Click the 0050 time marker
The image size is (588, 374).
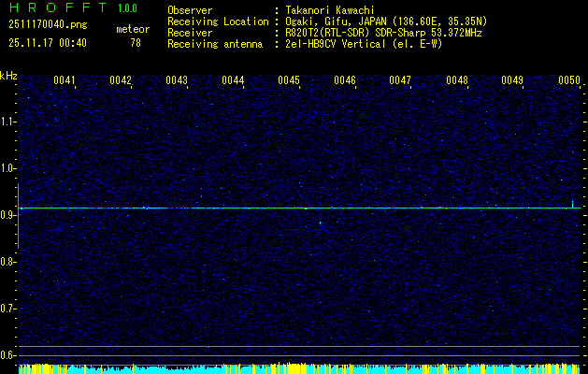click(x=569, y=81)
